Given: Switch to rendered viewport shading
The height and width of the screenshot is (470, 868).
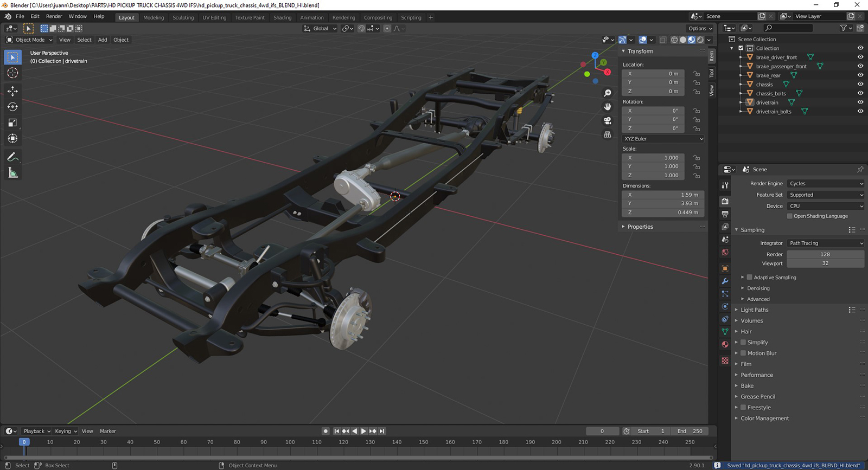Looking at the screenshot, I should pyautogui.click(x=700, y=40).
